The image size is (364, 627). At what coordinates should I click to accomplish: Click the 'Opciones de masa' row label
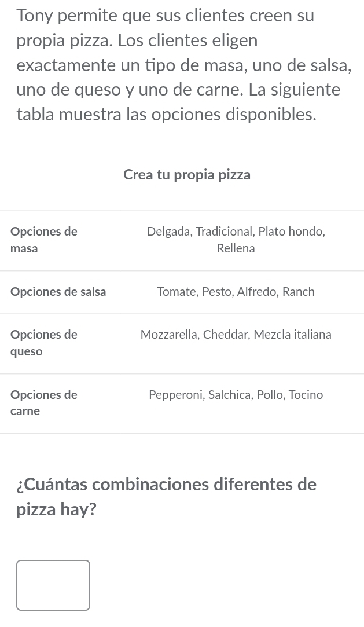pos(43,240)
